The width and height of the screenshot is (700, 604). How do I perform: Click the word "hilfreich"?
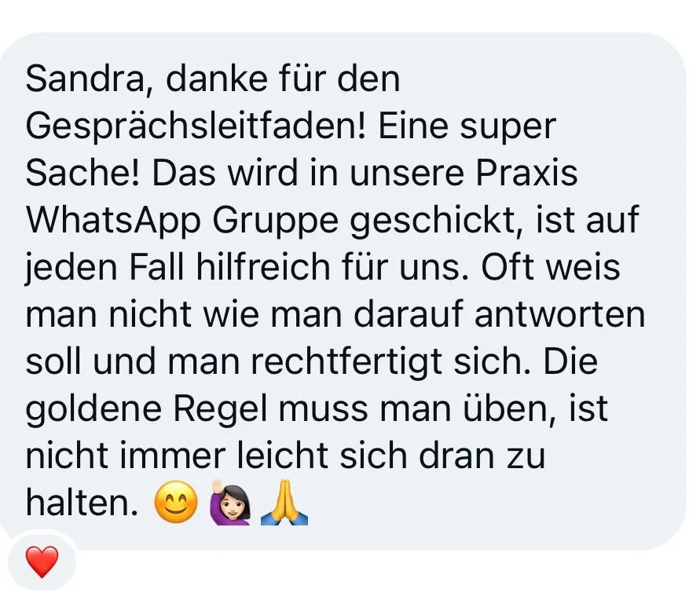263,267
